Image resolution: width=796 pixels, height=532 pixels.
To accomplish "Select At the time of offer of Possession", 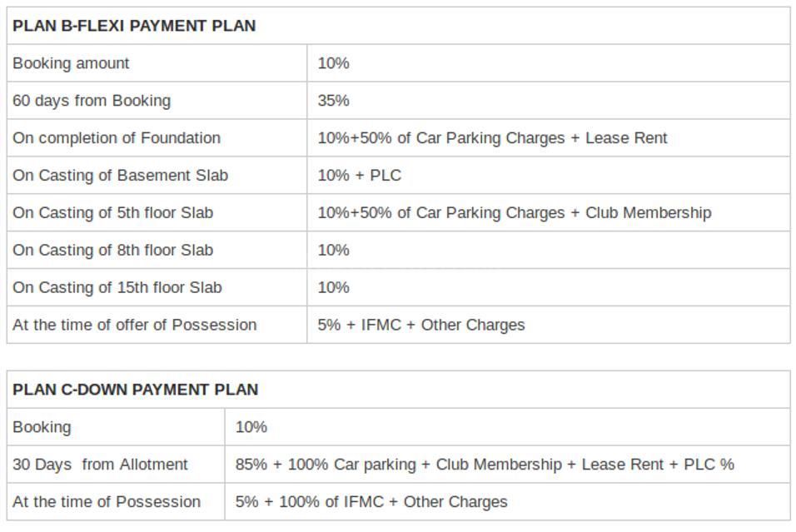I will point(134,326).
